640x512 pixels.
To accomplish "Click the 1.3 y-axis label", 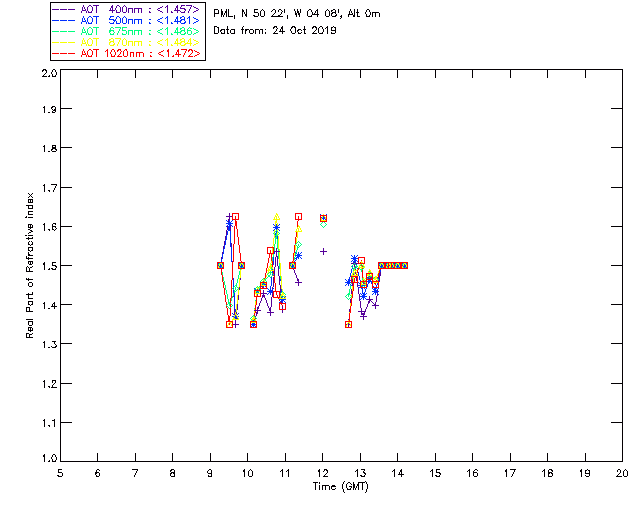I will (49, 345).
